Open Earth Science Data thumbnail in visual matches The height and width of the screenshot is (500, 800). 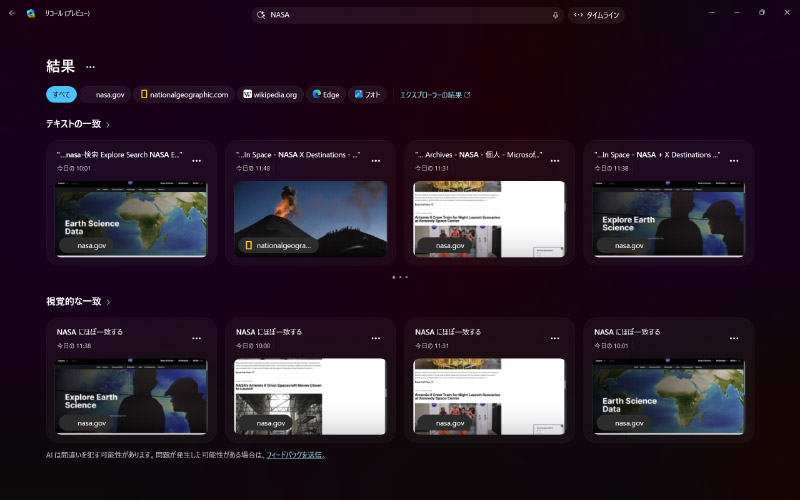point(668,396)
